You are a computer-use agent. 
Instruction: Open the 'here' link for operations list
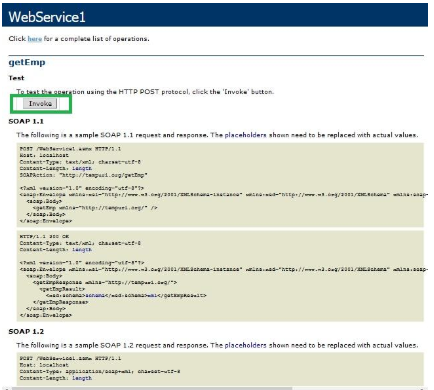coord(35,39)
